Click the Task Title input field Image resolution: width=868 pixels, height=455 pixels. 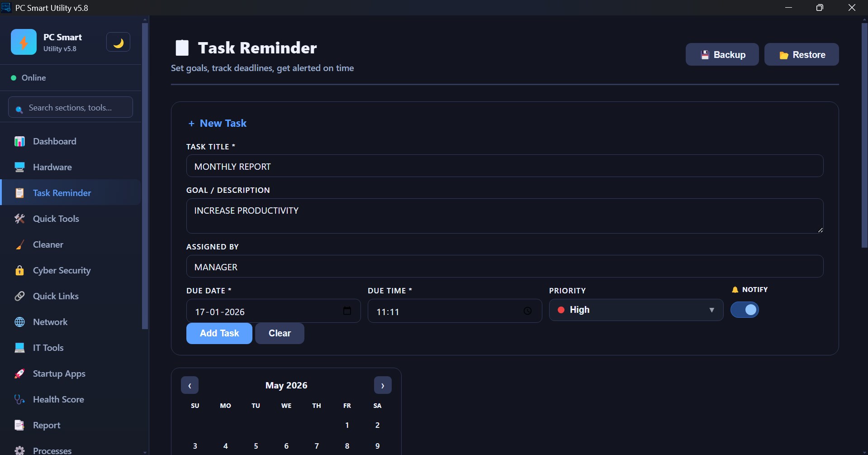[x=505, y=166]
